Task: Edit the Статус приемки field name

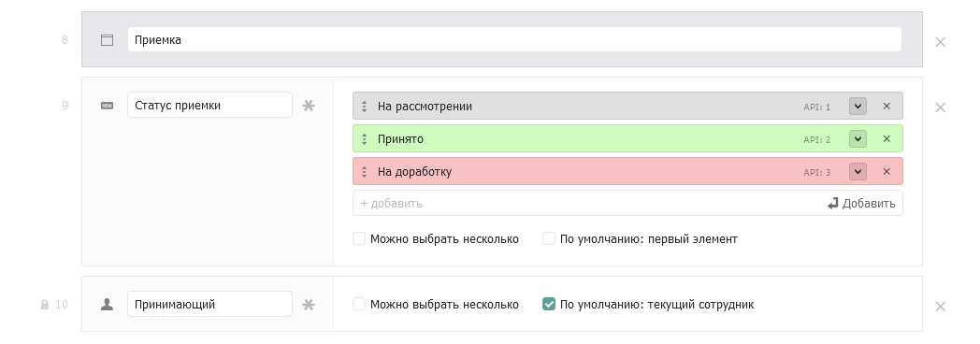Action: [x=209, y=105]
